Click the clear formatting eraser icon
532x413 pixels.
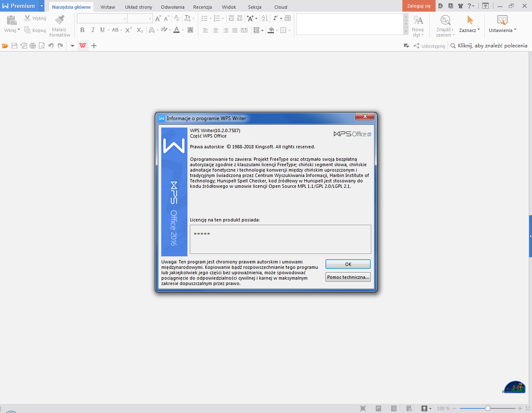[x=177, y=18]
